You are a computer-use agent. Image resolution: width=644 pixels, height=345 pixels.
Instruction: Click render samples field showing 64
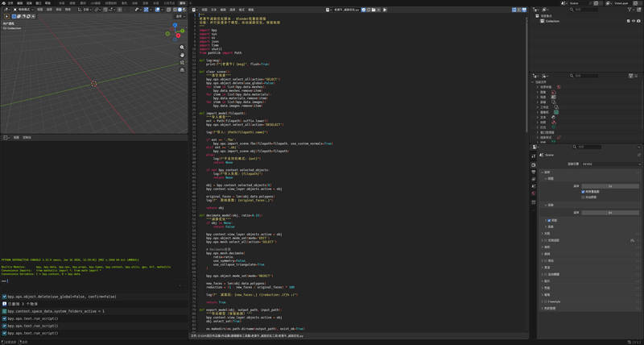[610, 213]
